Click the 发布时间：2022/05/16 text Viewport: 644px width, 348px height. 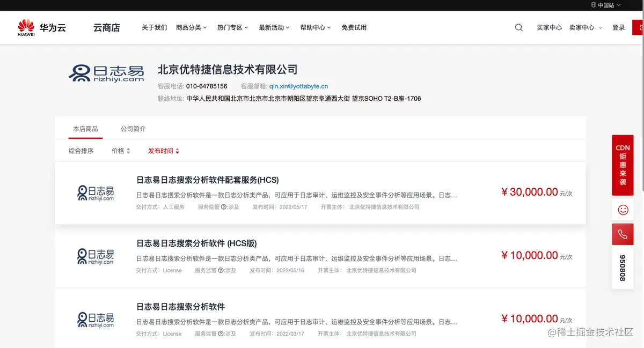click(x=277, y=270)
